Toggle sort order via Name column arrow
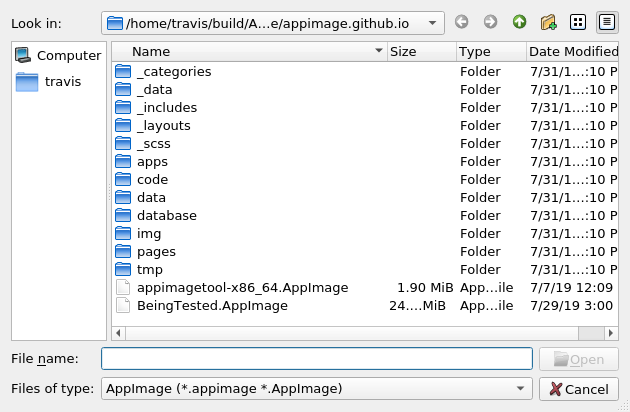630x412 pixels. (x=378, y=51)
